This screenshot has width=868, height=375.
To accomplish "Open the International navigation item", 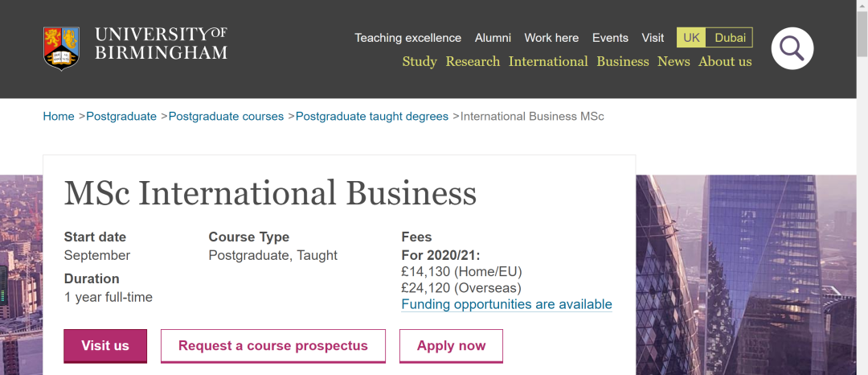I will click(x=548, y=61).
